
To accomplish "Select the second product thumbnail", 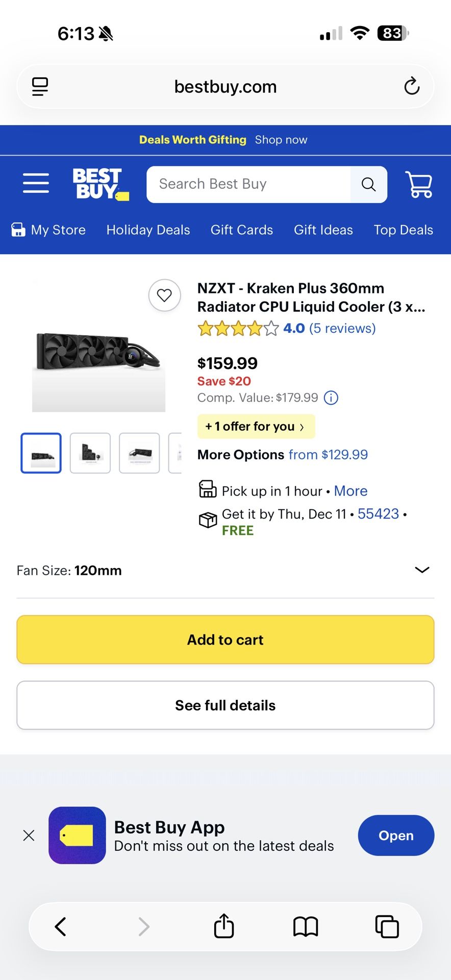I will (x=90, y=453).
